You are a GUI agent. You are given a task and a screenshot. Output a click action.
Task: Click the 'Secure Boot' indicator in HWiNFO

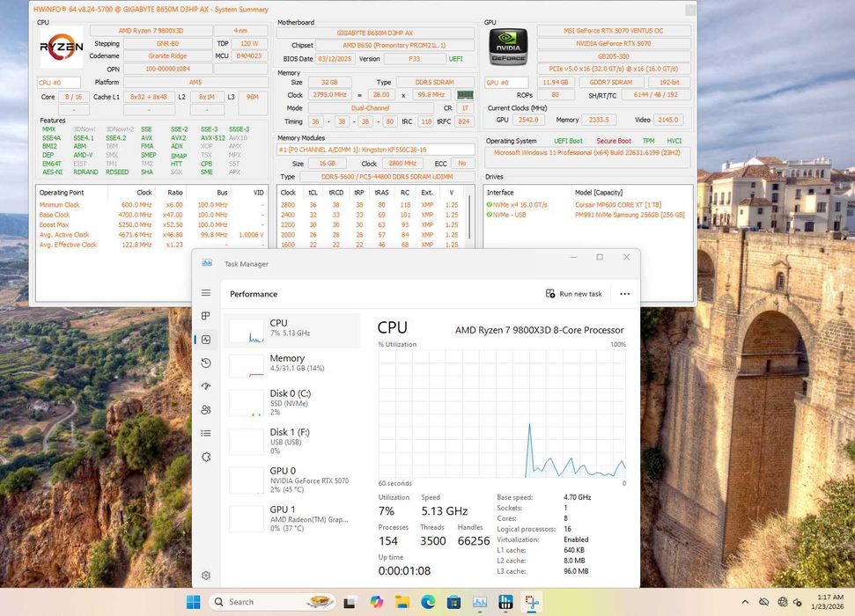tap(614, 141)
